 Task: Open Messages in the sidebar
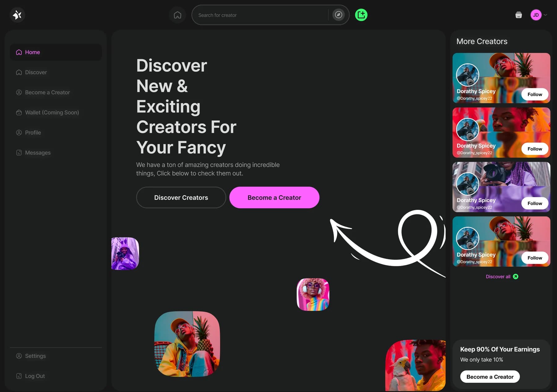pyautogui.click(x=56, y=153)
